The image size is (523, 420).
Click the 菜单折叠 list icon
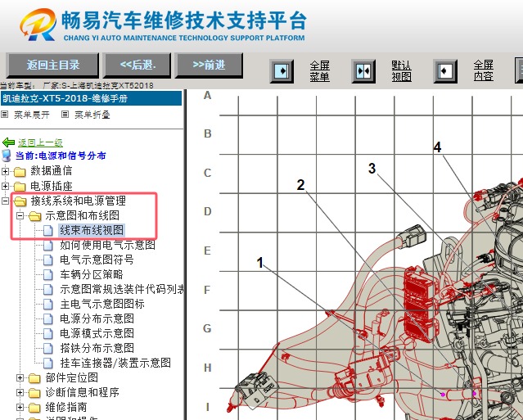tap(65, 115)
